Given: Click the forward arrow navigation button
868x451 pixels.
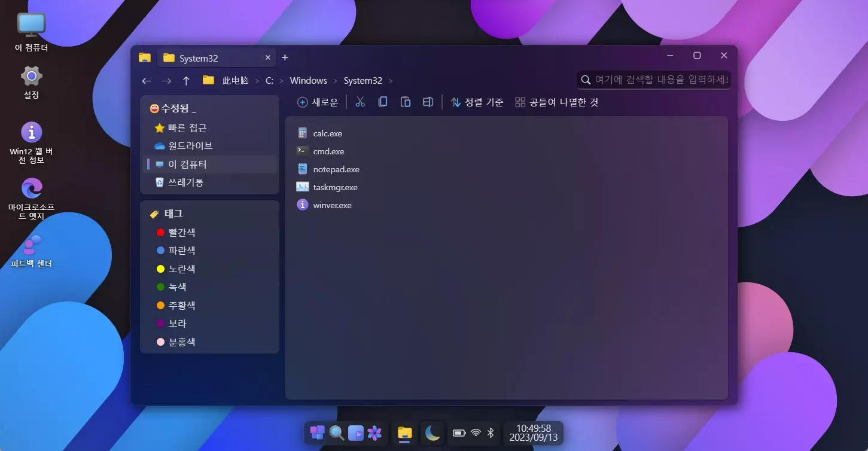Looking at the screenshot, I should [166, 81].
